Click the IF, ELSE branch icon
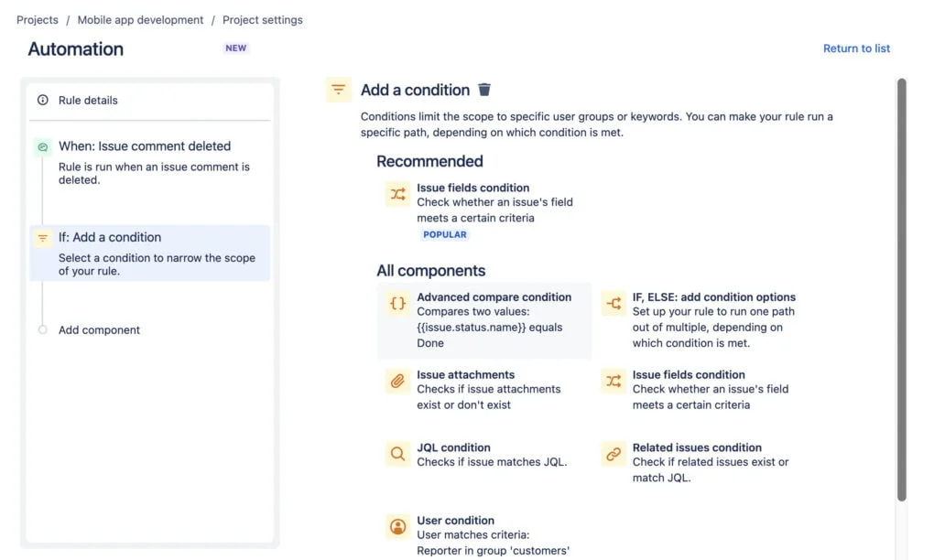This screenshot has width=934, height=560. pyautogui.click(x=614, y=304)
